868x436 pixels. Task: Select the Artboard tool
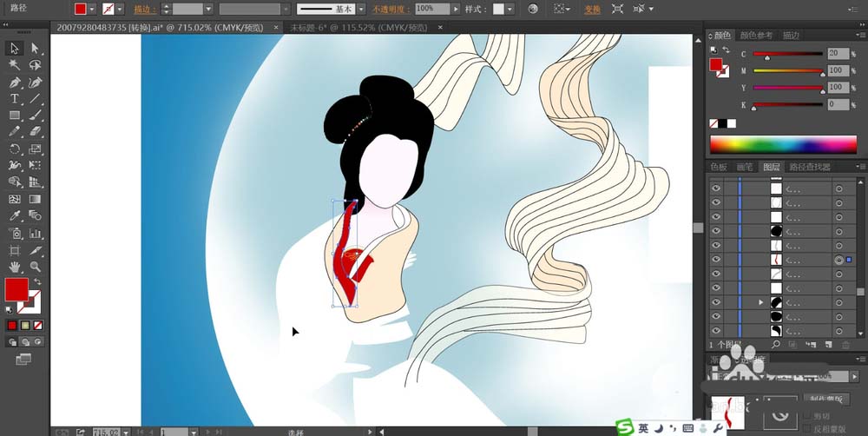[x=15, y=250]
